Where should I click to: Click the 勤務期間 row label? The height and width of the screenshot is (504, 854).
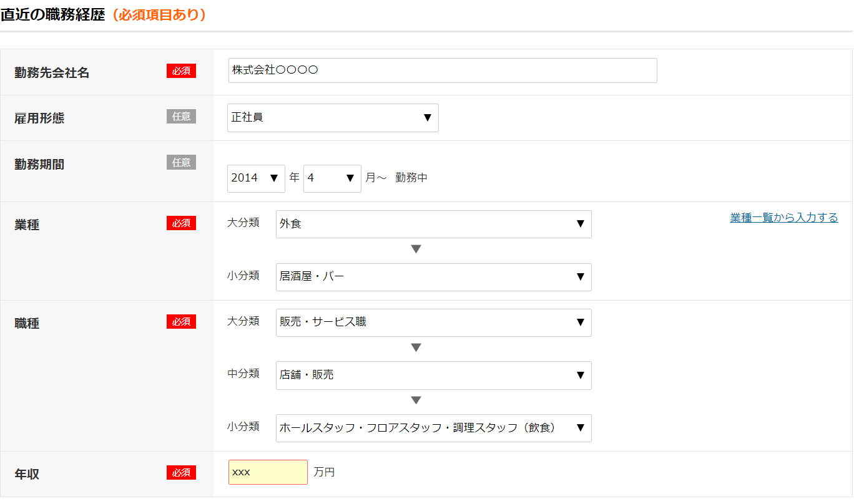tap(39, 165)
